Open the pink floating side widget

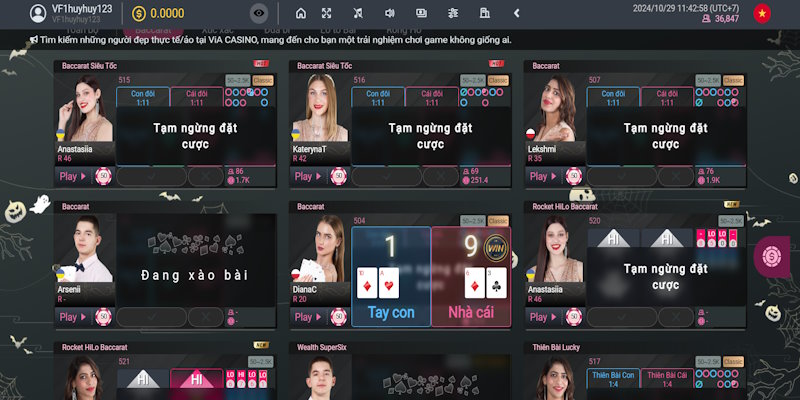[x=770, y=257]
